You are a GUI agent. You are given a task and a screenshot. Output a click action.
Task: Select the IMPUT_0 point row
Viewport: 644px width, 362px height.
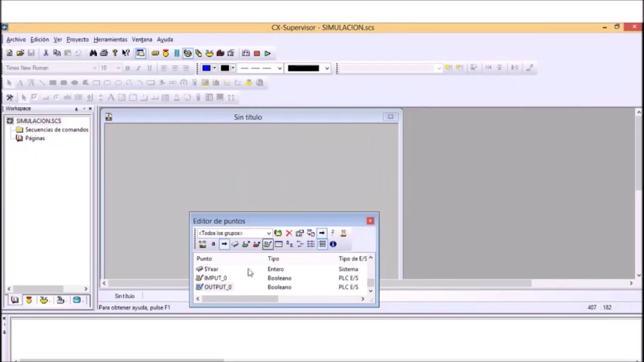281,278
